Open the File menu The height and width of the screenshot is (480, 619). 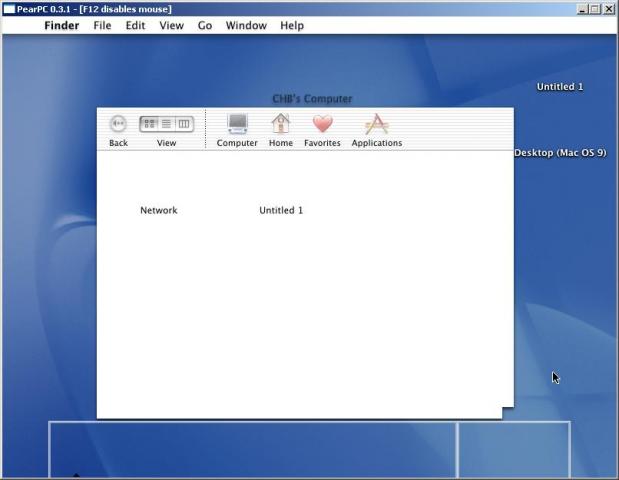(102, 26)
